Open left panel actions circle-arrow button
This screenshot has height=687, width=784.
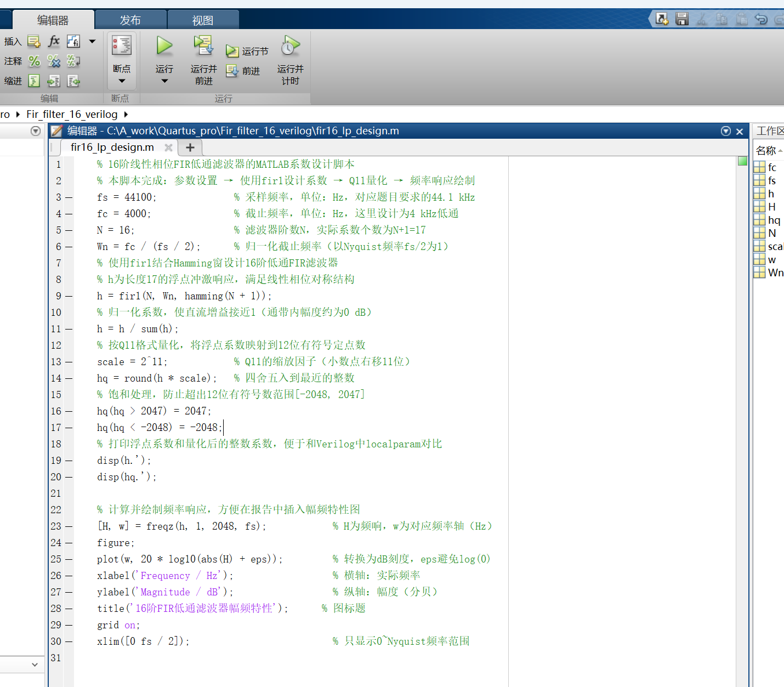click(36, 131)
